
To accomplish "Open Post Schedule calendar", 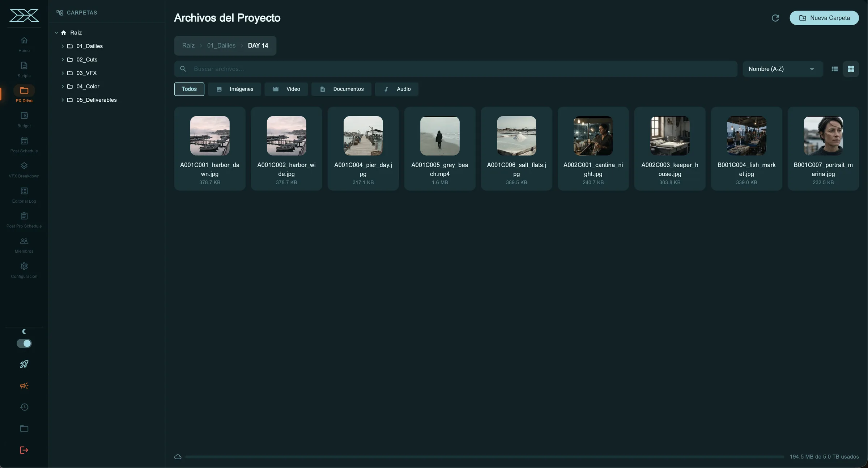I will click(x=24, y=145).
